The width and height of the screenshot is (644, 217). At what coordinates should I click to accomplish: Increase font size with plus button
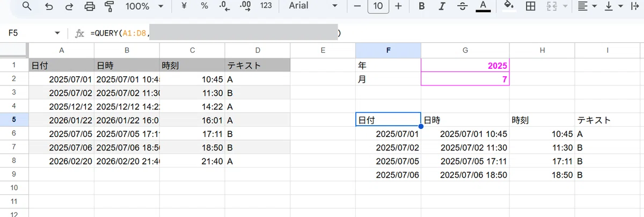click(398, 6)
